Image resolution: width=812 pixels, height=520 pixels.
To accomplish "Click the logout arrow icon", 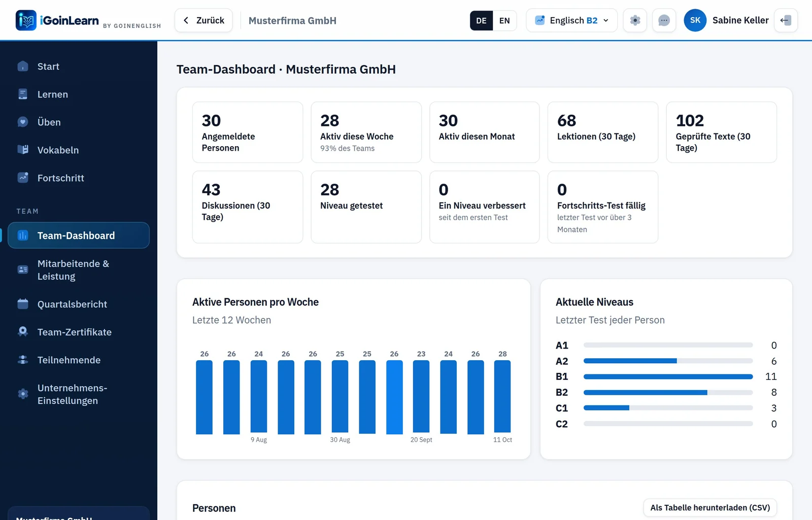I will tap(786, 20).
